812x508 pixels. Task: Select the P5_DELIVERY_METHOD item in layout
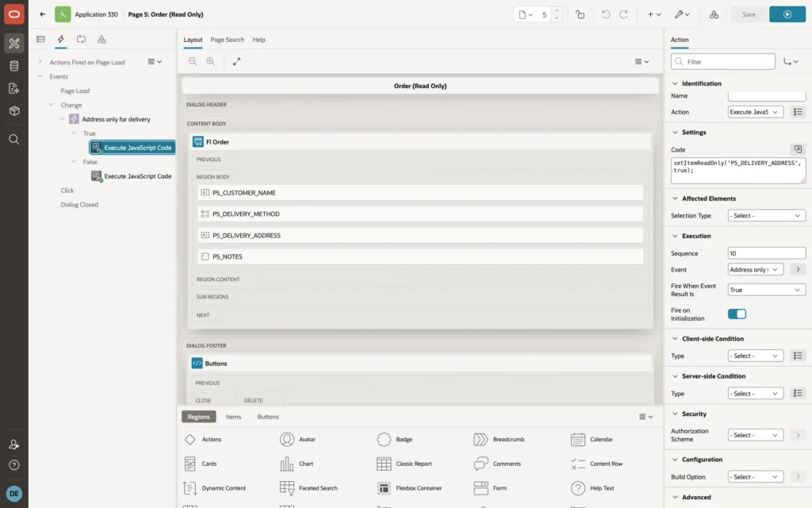[x=420, y=214]
